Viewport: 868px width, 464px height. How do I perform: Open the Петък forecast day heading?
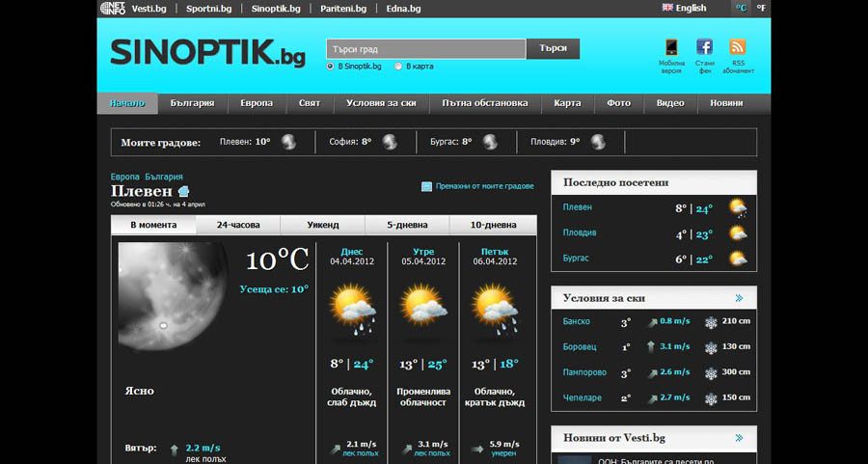pos(495,252)
